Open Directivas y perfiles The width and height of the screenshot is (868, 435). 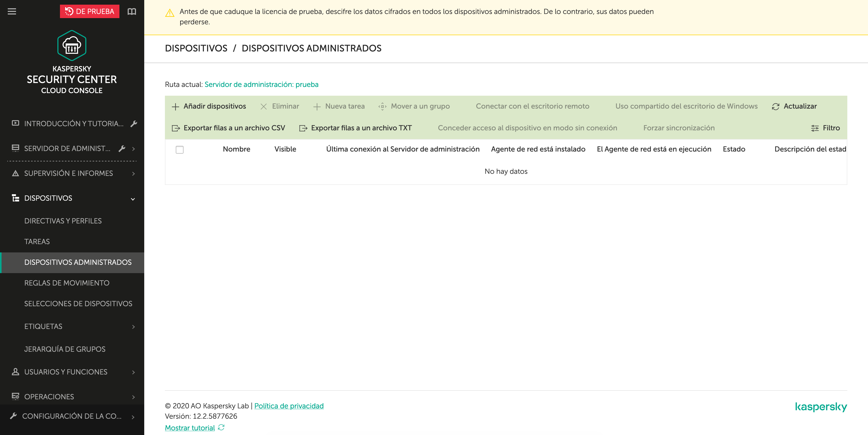pos(63,221)
